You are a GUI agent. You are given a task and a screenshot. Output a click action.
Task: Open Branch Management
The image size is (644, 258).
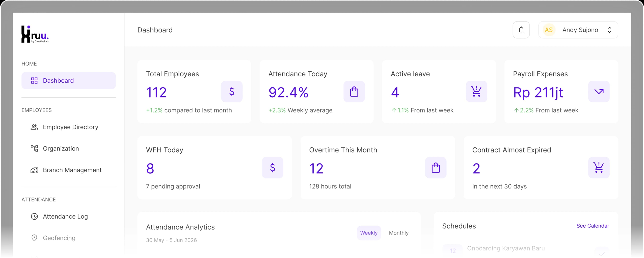(x=68, y=170)
